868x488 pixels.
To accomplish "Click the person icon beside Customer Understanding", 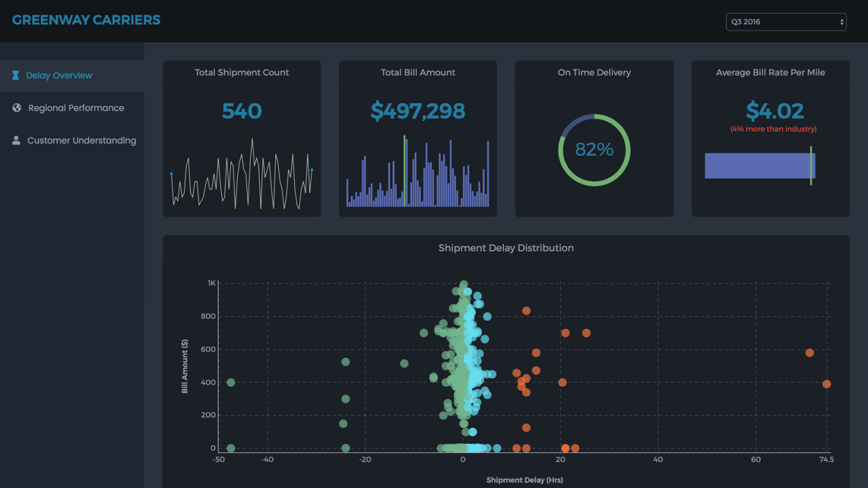I will coord(16,140).
